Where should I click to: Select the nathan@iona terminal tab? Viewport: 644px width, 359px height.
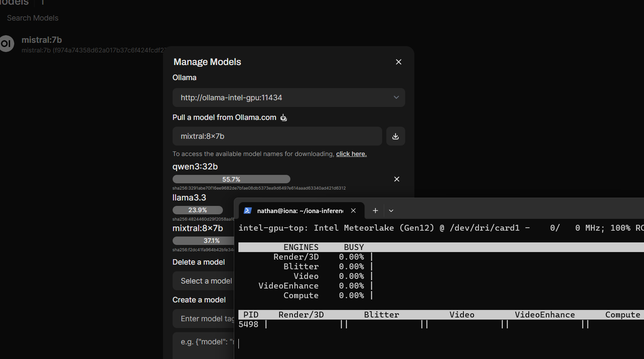tap(301, 211)
